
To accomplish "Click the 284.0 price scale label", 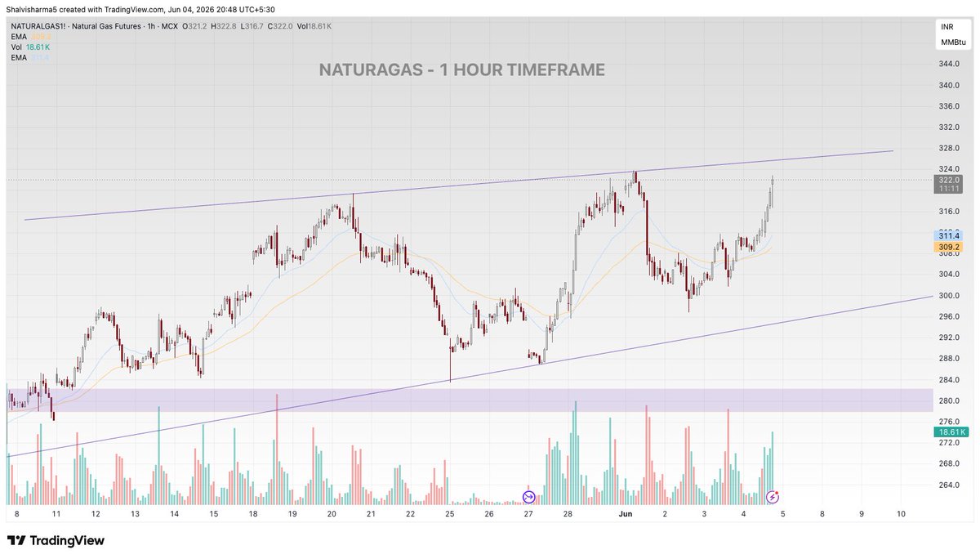I will click(949, 379).
